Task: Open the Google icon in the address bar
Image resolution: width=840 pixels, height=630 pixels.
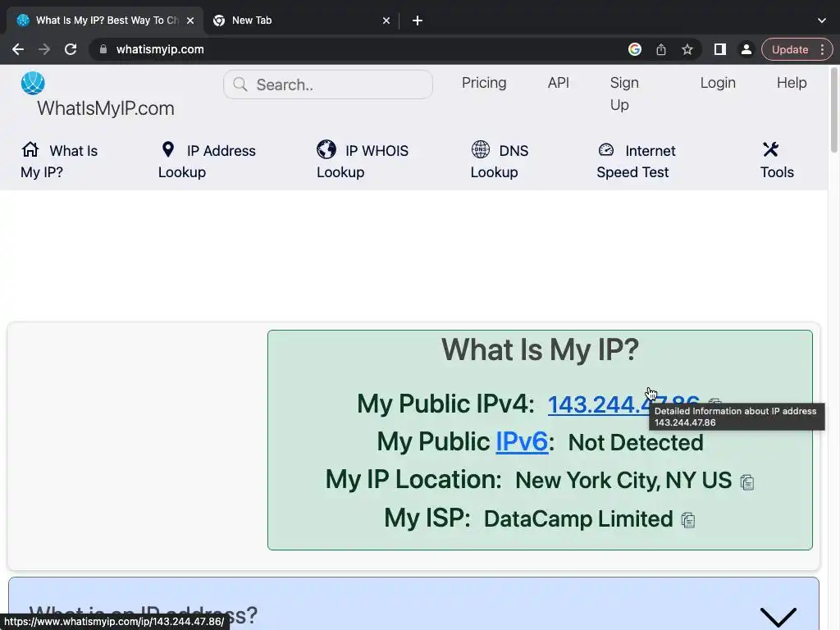Action: (635, 49)
